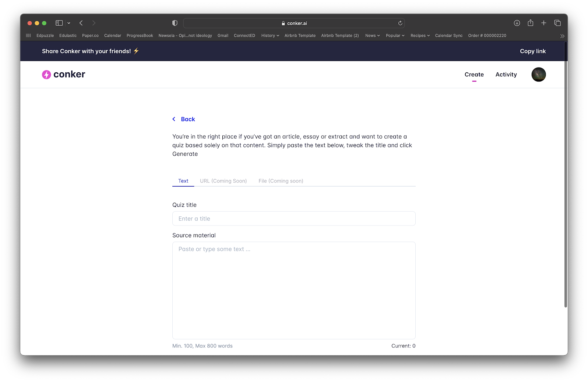Open the sidebar options chevron
The image size is (588, 382).
click(69, 23)
